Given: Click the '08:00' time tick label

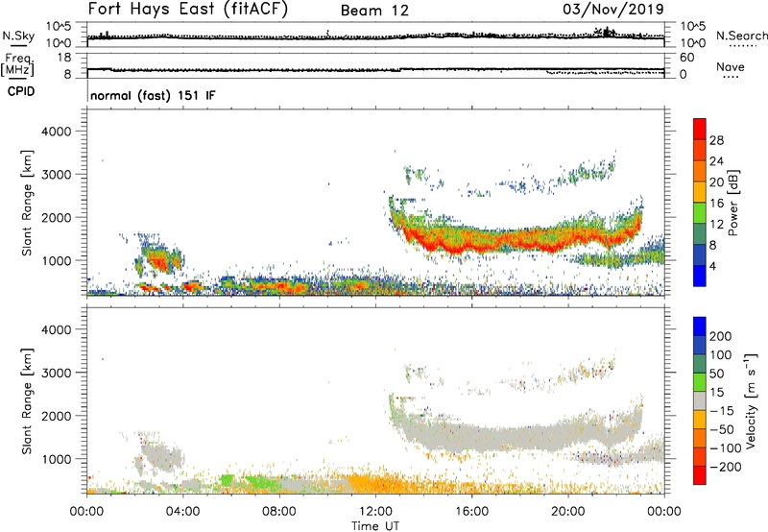Looking at the screenshot, I should click(x=279, y=512).
